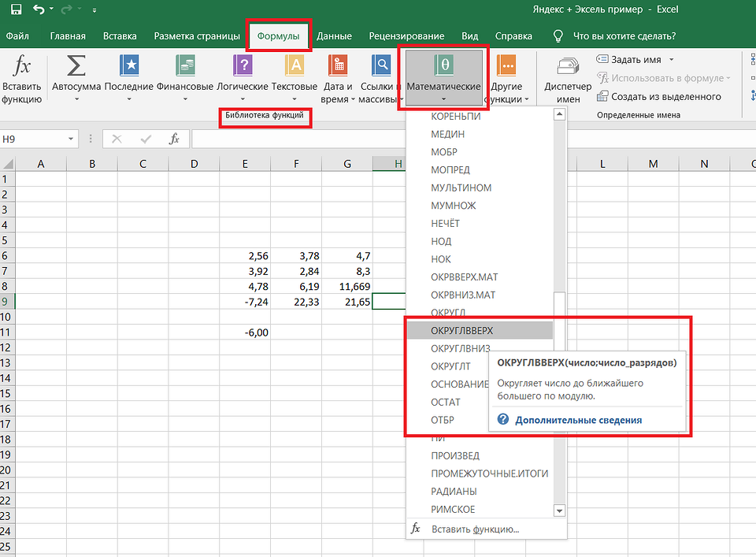Image resolution: width=756 pixels, height=557 pixels.
Task: Select row 9 header
Action: coord(7,302)
